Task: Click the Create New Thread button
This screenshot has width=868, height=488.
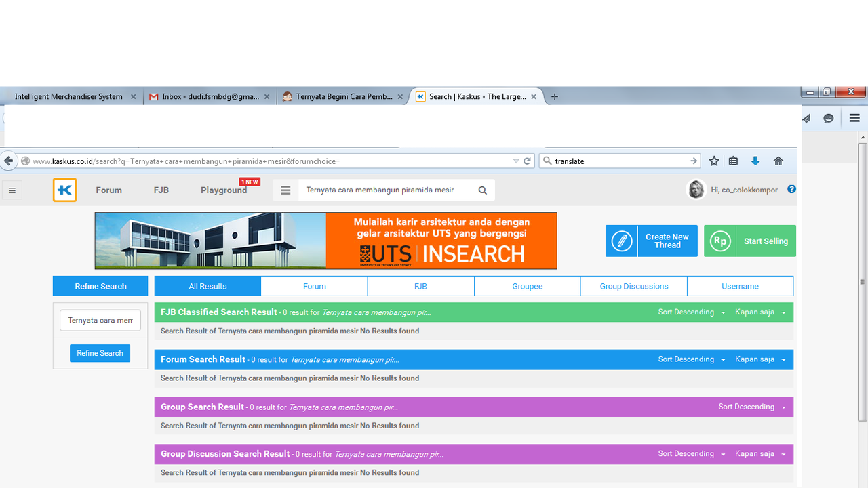Action: pos(652,241)
